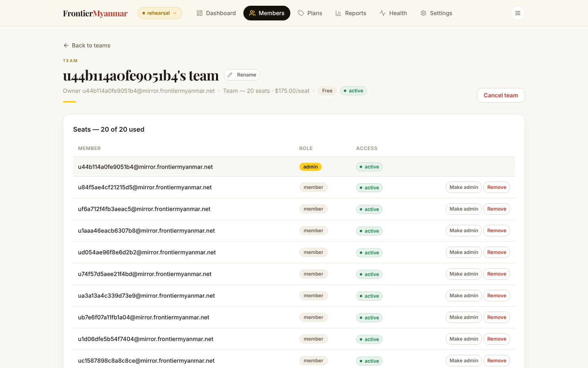
Task: Make ud054ae96f8e6d2b2 an admin
Action: click(464, 252)
